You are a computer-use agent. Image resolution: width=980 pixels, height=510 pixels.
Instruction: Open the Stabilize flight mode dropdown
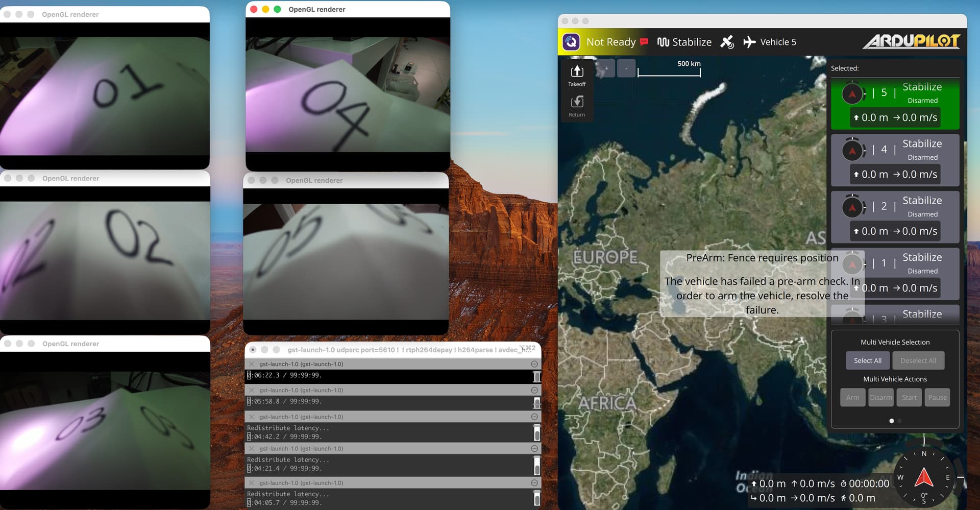(x=684, y=42)
